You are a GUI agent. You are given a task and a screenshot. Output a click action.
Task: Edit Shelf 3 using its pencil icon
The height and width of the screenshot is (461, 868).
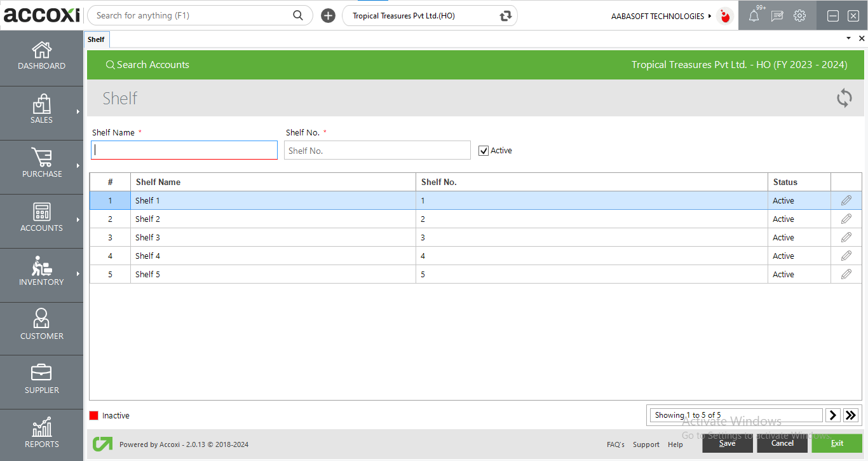point(846,237)
